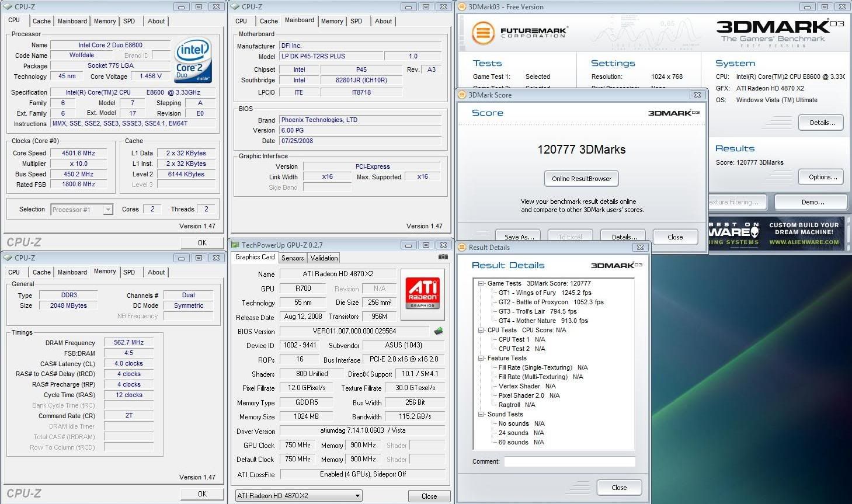
Task: Select Pixel Shader 2.0 row
Action: (x=529, y=395)
